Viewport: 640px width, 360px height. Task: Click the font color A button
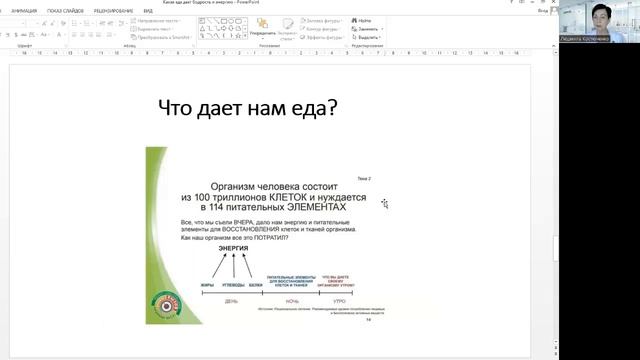click(59, 35)
